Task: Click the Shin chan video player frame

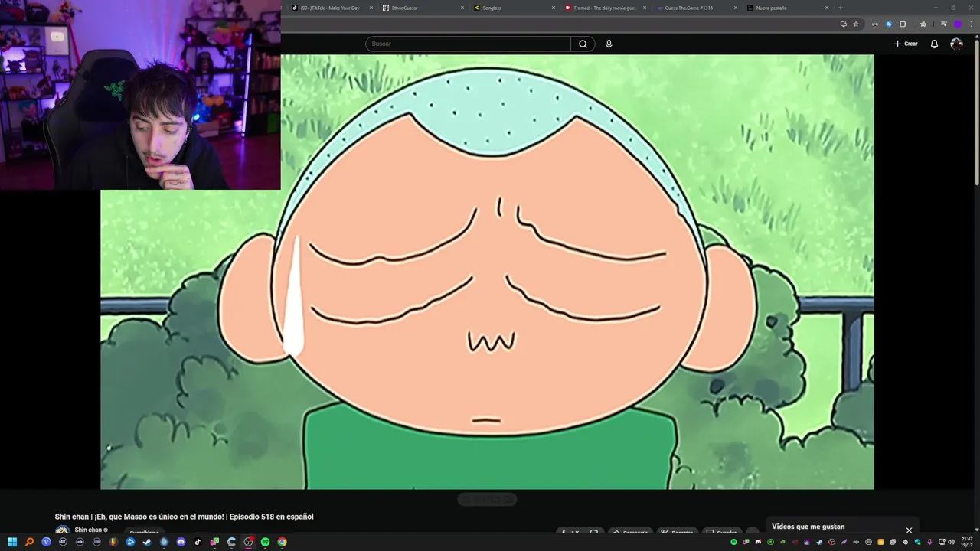Action: [487, 272]
